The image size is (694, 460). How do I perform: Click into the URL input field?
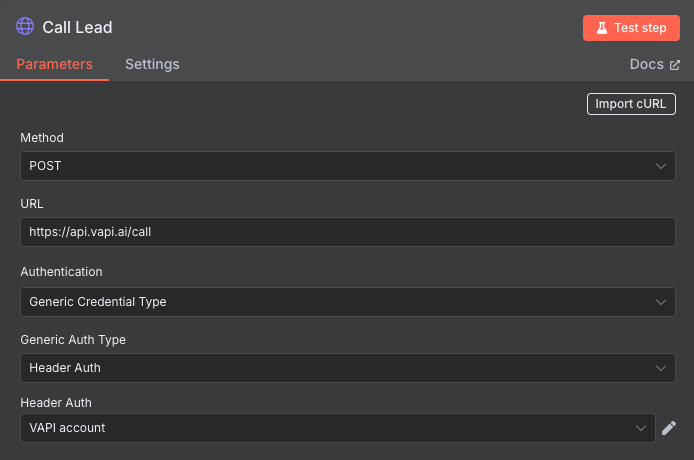(348, 232)
